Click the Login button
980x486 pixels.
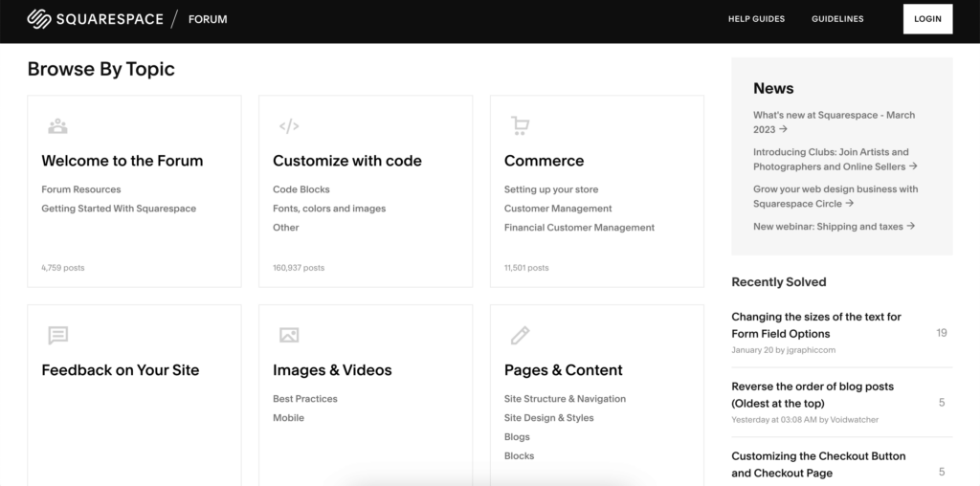point(927,19)
